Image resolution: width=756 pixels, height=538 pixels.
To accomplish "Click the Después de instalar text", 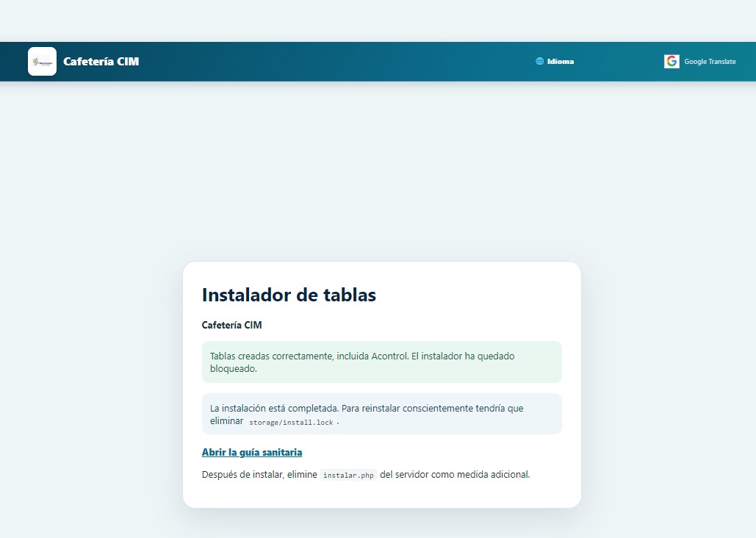I will [x=242, y=474].
